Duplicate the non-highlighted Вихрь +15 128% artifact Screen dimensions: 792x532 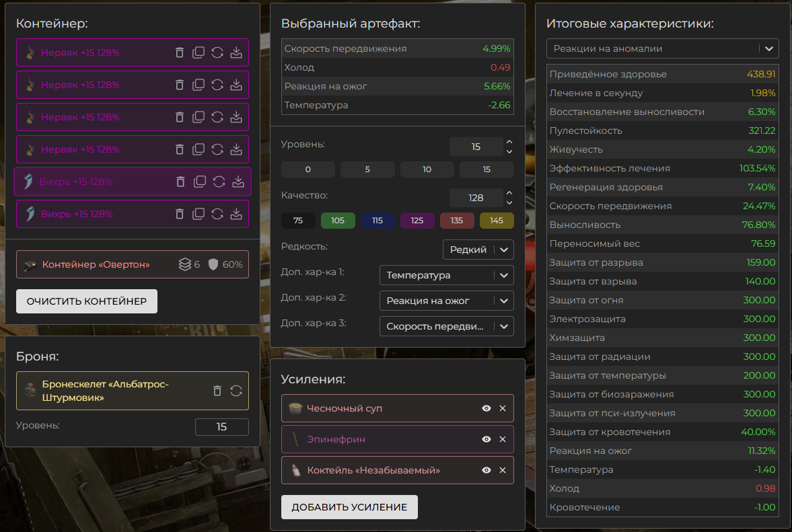click(199, 214)
